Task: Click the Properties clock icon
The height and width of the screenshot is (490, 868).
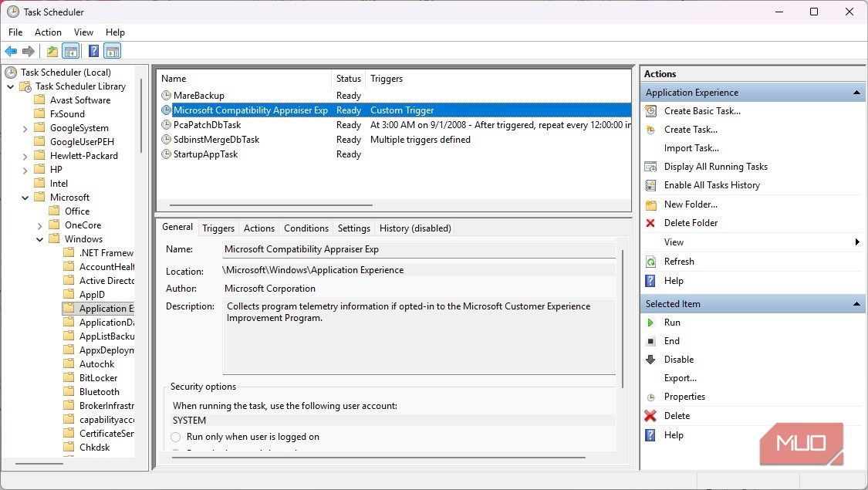Action: pyautogui.click(x=651, y=397)
